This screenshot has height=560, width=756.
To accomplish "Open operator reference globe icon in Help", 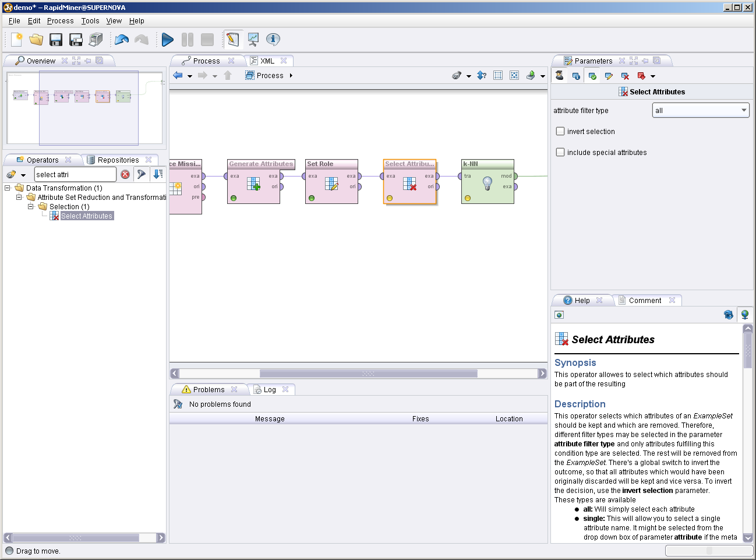I will [x=745, y=315].
